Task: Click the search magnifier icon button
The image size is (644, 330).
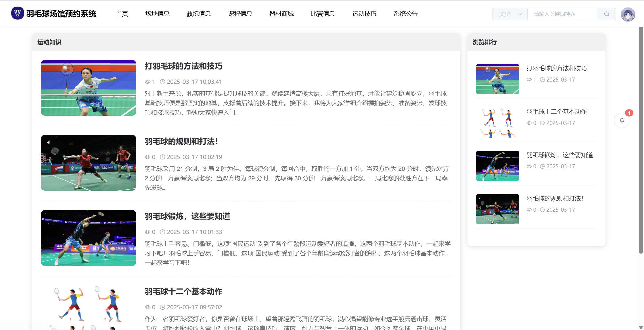Action: click(x=606, y=14)
